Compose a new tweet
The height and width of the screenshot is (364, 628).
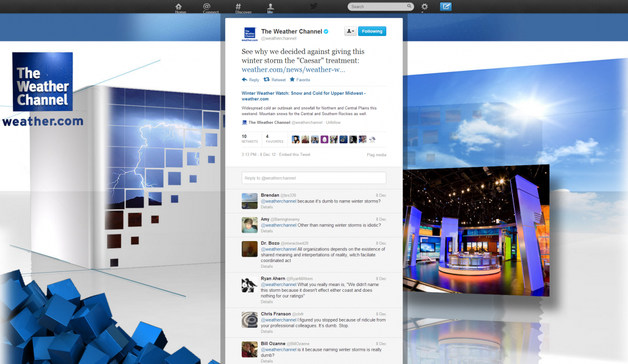446,7
